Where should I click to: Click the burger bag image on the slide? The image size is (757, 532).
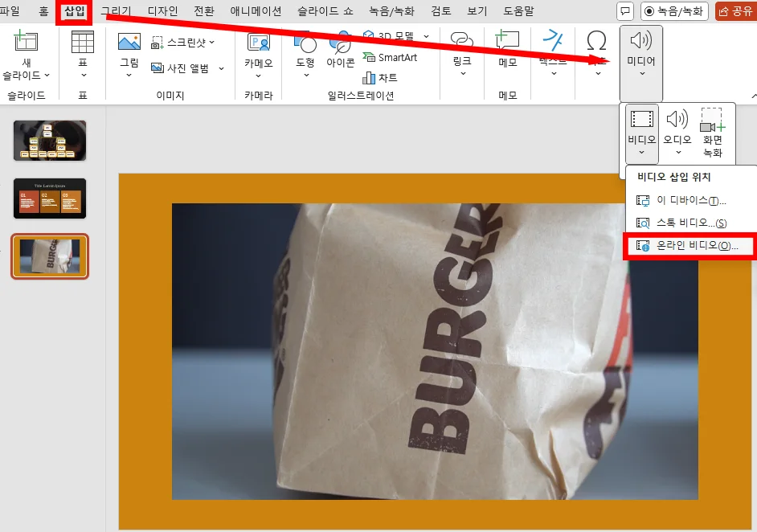435,351
